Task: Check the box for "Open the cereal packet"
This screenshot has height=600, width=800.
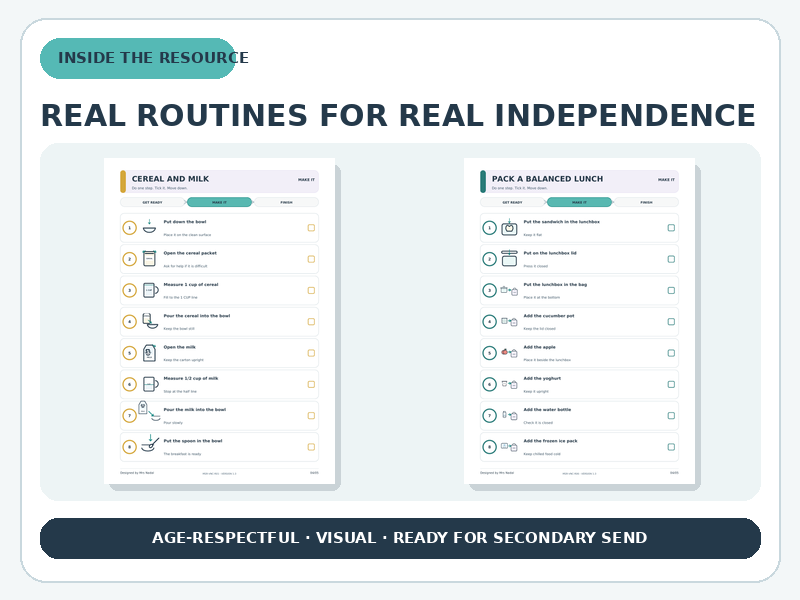Action: click(x=311, y=259)
